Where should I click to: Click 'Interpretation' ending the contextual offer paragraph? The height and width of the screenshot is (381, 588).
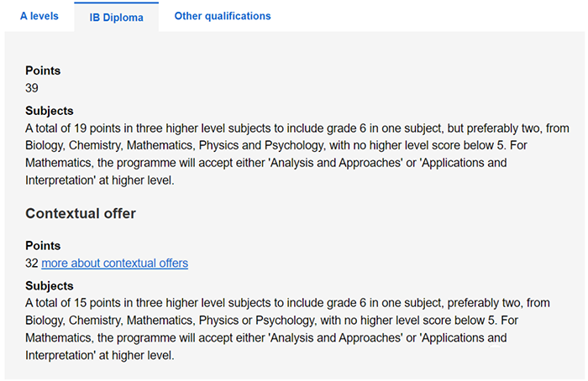pos(60,355)
